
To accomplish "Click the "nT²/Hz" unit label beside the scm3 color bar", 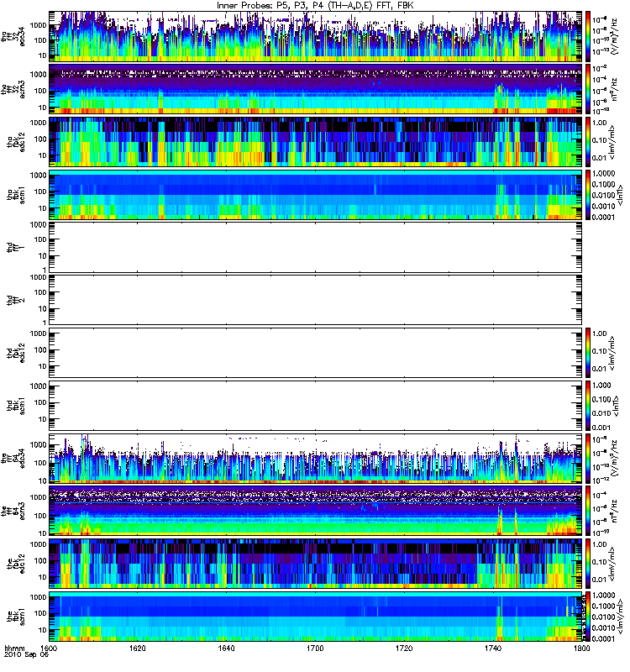I will pyautogui.click(x=615, y=511).
